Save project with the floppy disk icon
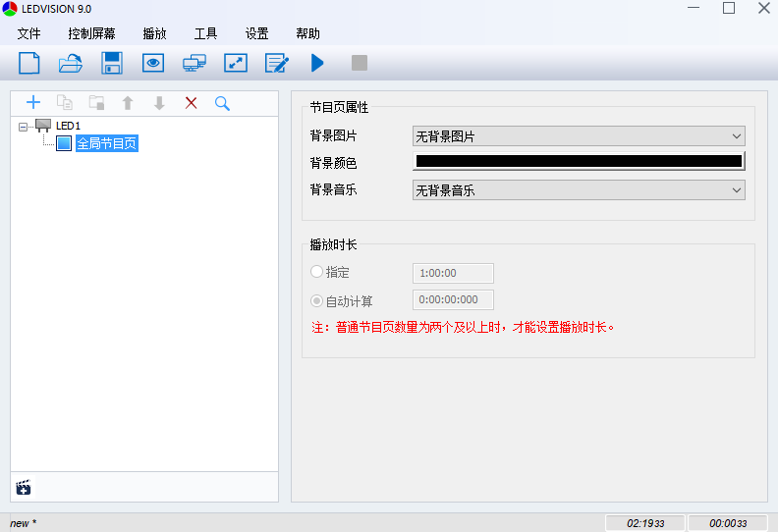 [x=112, y=63]
